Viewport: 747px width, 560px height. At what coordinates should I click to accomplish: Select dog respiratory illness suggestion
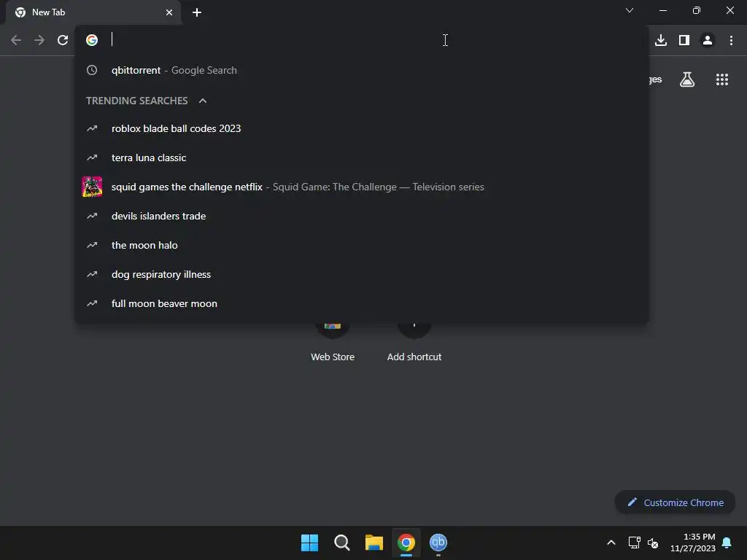362,274
